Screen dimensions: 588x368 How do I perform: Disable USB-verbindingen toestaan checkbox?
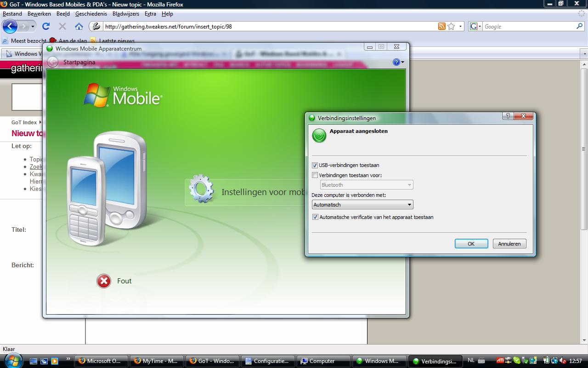pyautogui.click(x=315, y=165)
